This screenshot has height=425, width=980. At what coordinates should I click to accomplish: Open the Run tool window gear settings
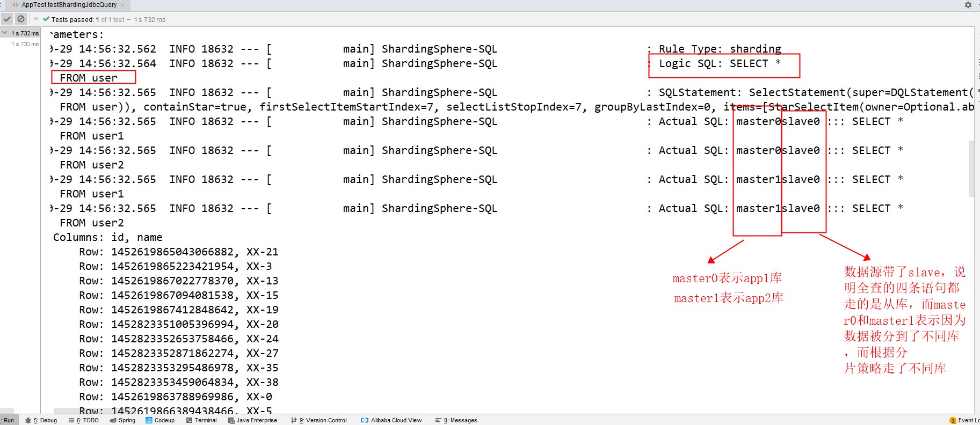click(968, 5)
